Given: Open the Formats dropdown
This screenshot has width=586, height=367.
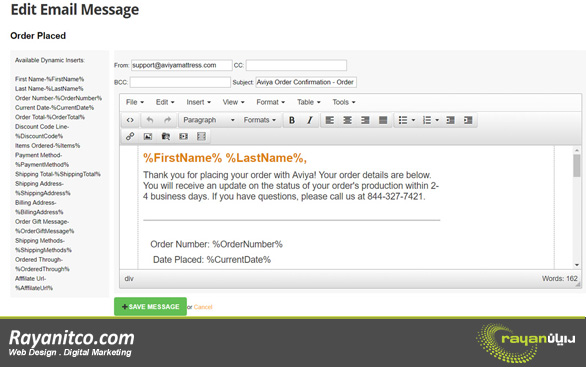Looking at the screenshot, I should coord(260,120).
